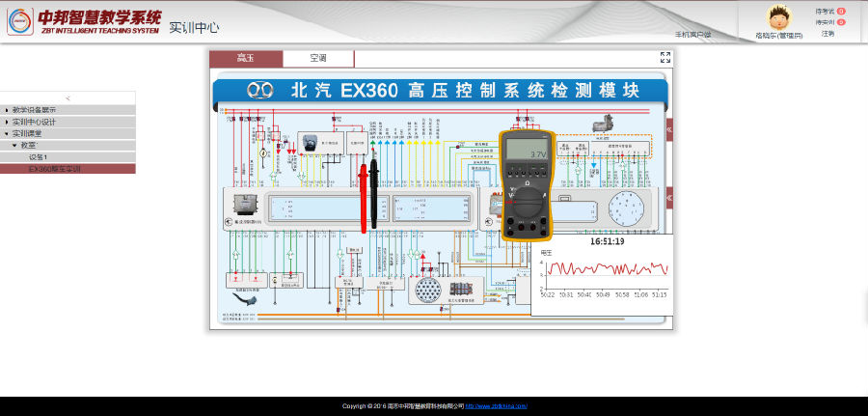
Task: Open the 手机客户端 link
Action: pyautogui.click(x=692, y=35)
